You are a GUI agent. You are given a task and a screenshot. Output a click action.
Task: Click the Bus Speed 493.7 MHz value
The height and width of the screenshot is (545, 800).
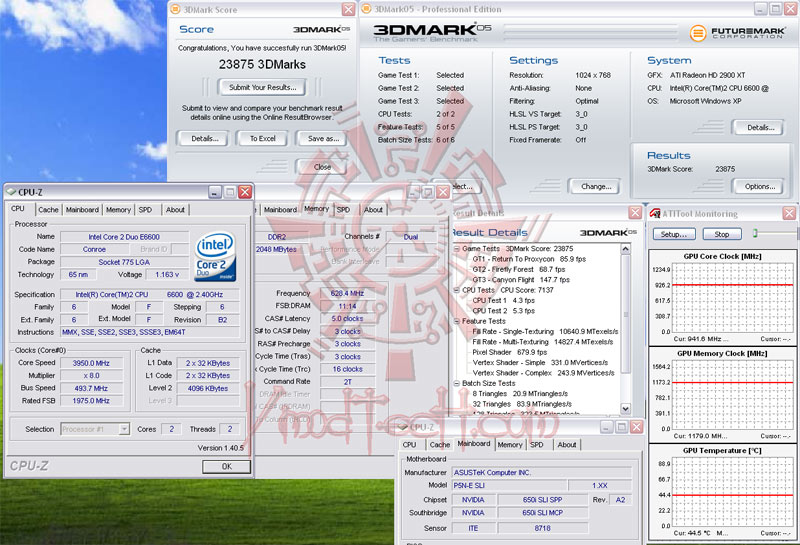pos(91,388)
